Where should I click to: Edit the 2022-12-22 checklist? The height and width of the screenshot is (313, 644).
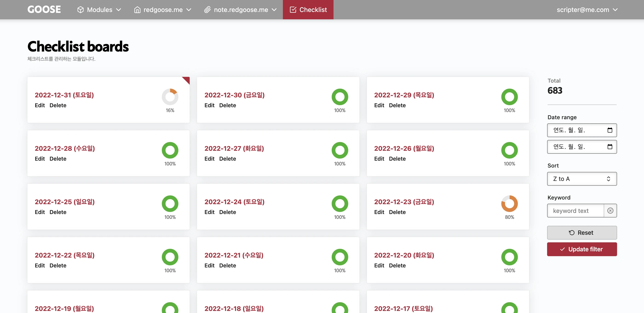click(40, 265)
